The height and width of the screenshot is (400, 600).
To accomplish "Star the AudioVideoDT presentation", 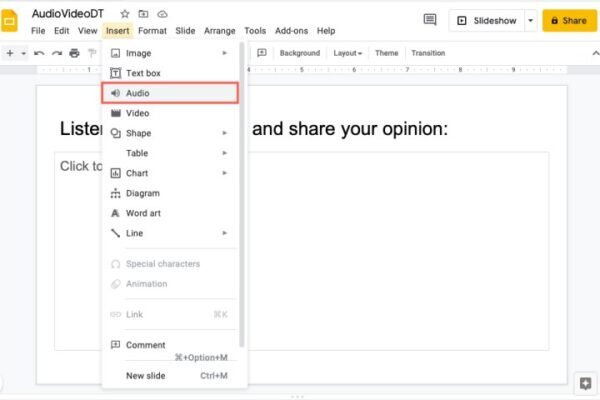I will (125, 14).
